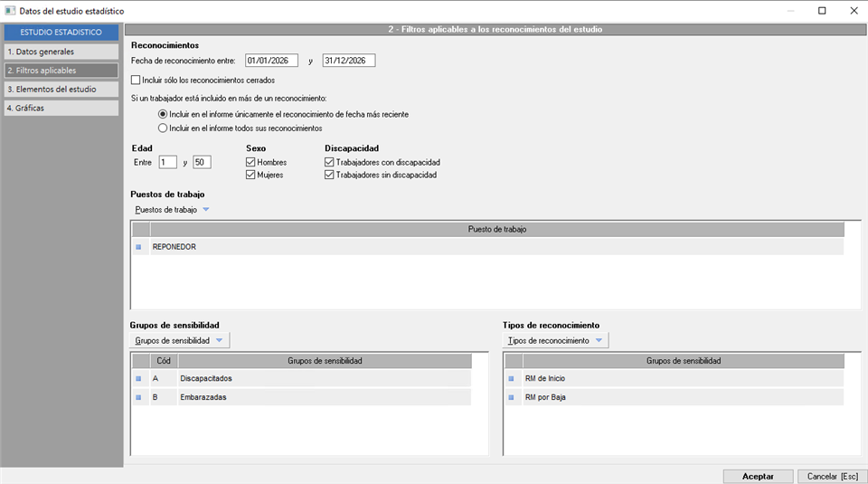
Task: Open the 'Tipos de reconocimiento' dropdown
Action: [x=554, y=340]
